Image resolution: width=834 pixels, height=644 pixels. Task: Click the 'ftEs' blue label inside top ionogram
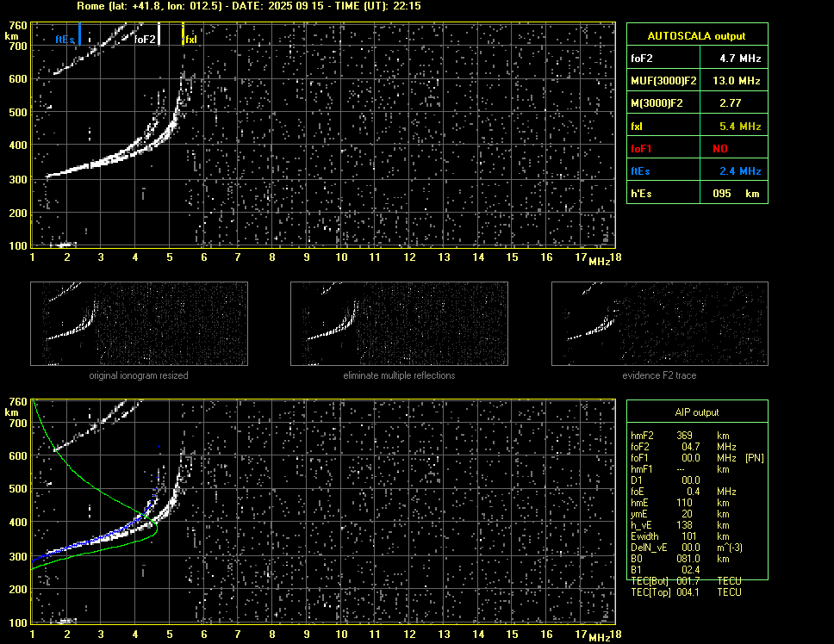coord(65,40)
